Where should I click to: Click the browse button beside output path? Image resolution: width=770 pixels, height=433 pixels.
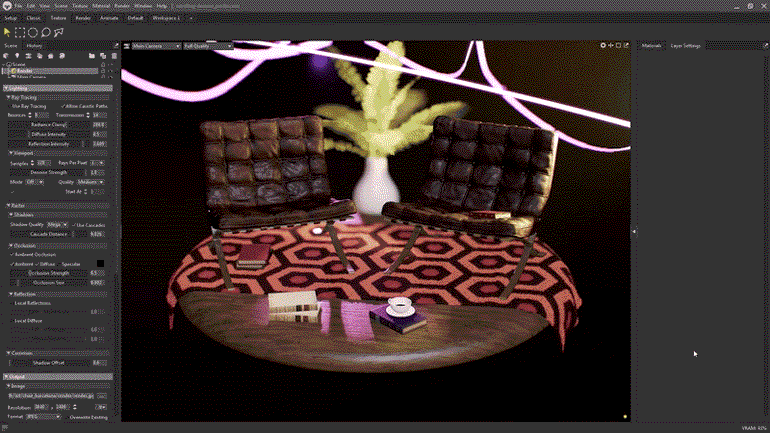pos(102,396)
